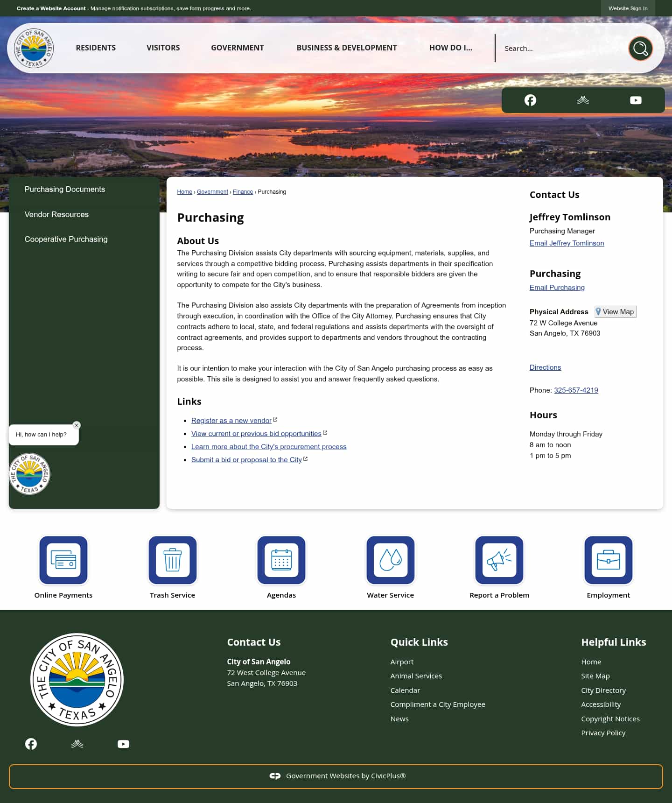Screen dimensions: 672x803
Task: Click the Government breadcrumb link
Action: (x=212, y=192)
